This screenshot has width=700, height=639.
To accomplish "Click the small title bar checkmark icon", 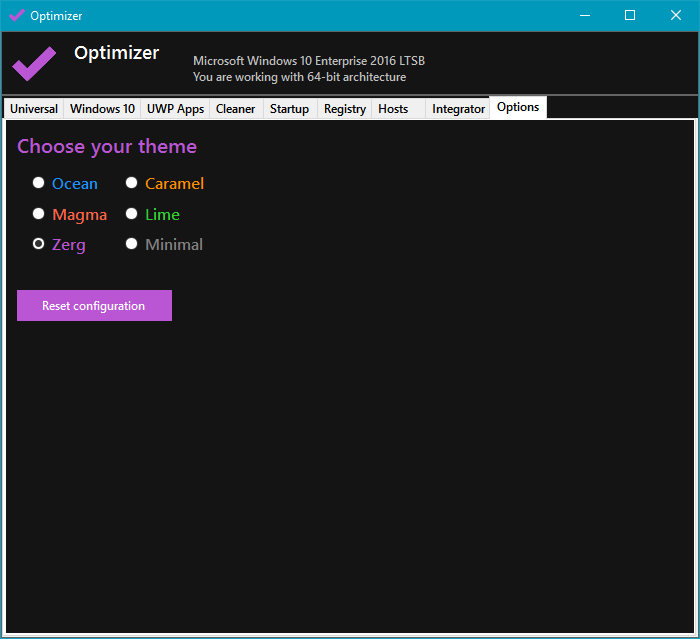I will click(17, 15).
